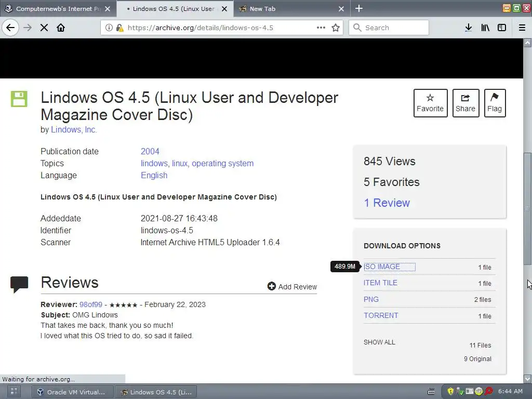Open the browser Library panel
The image size is (532, 399).
tap(485, 28)
